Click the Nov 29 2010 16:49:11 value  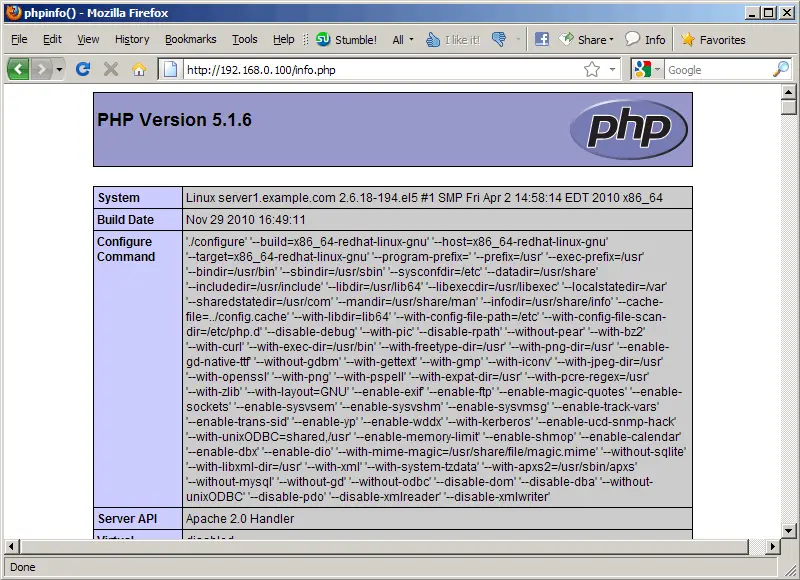coord(245,219)
